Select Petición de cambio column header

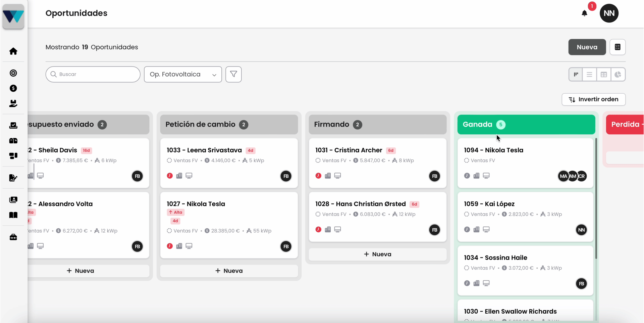tap(229, 125)
